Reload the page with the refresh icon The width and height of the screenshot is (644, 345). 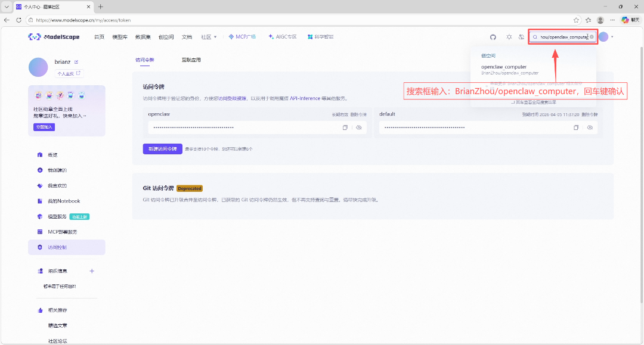tap(18, 20)
